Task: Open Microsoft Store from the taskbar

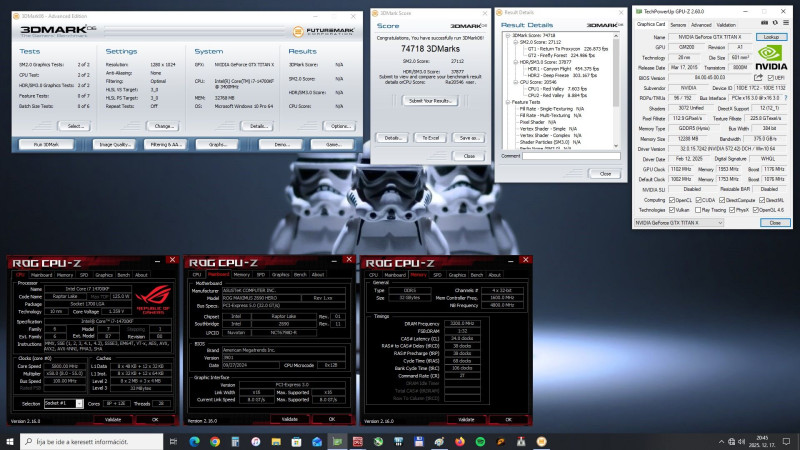Action: tap(296, 441)
